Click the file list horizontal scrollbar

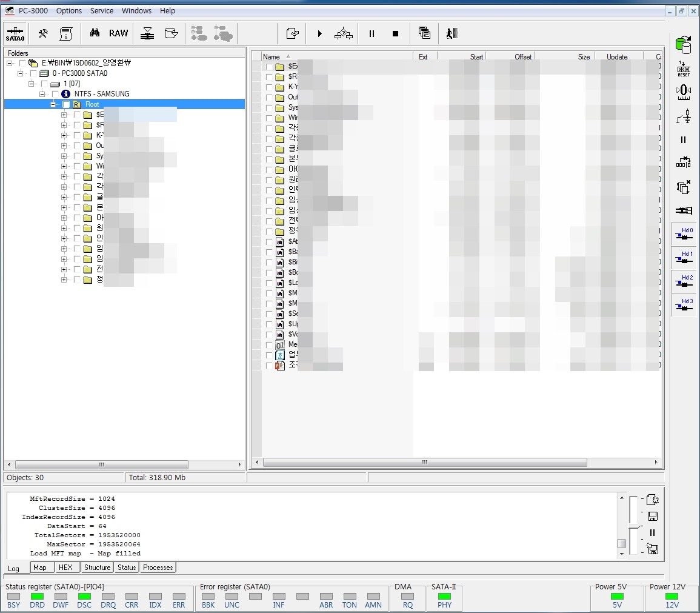coord(424,463)
